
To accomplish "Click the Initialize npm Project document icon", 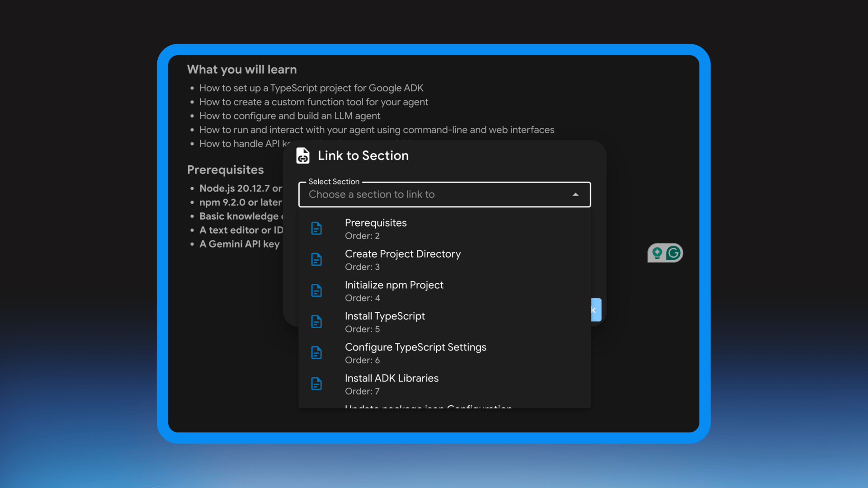I will [316, 291].
